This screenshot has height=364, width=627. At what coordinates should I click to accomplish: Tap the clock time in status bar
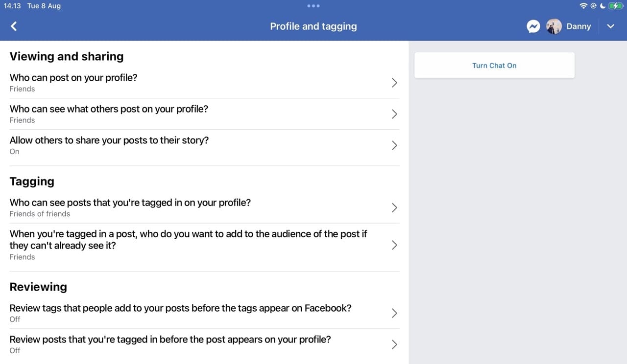(12, 6)
